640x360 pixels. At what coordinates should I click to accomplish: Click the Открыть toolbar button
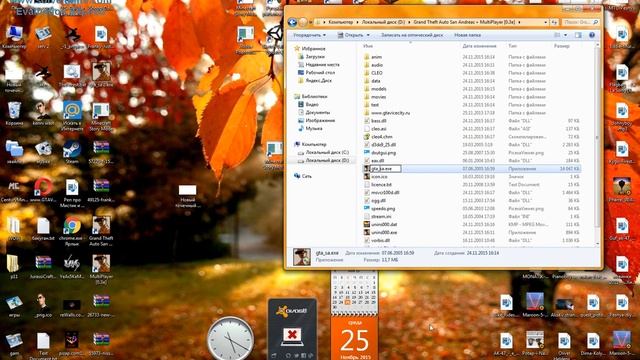point(351,36)
